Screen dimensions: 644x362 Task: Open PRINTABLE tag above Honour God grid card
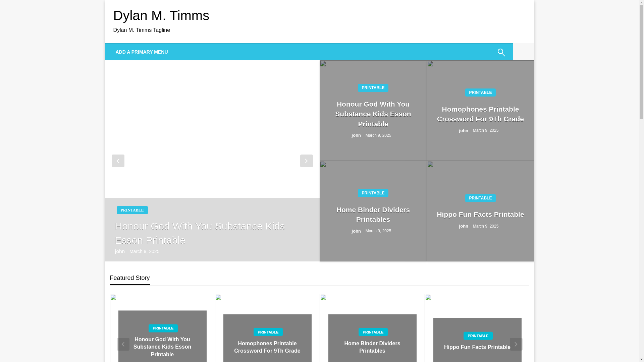coord(373,88)
